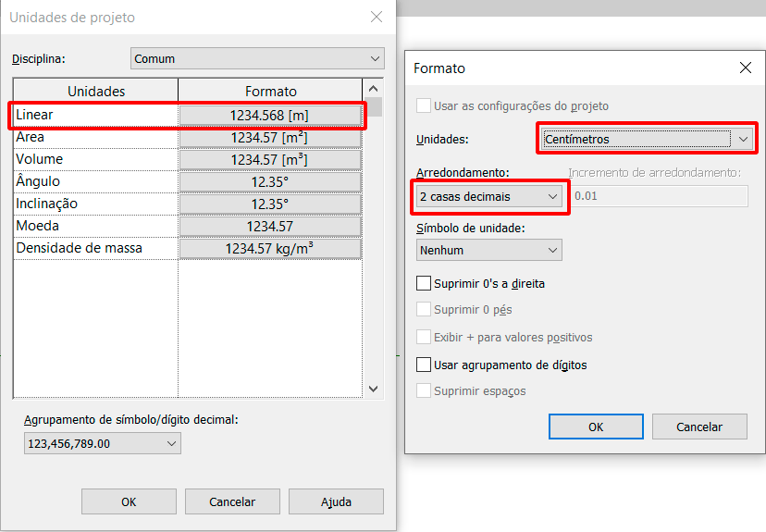This screenshot has width=766, height=532.
Task: Expand the Disciplina dropdown showing Comum
Action: click(257, 58)
